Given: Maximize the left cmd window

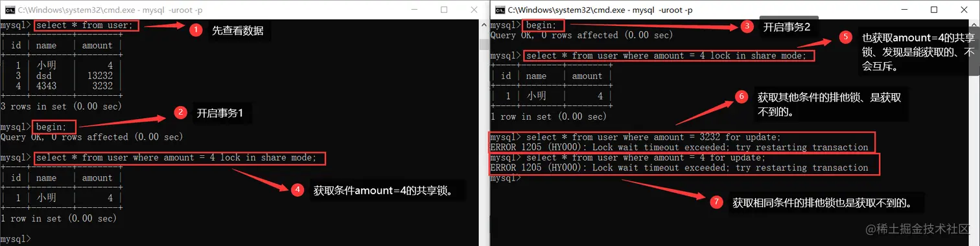Looking at the screenshot, I should 444,10.
